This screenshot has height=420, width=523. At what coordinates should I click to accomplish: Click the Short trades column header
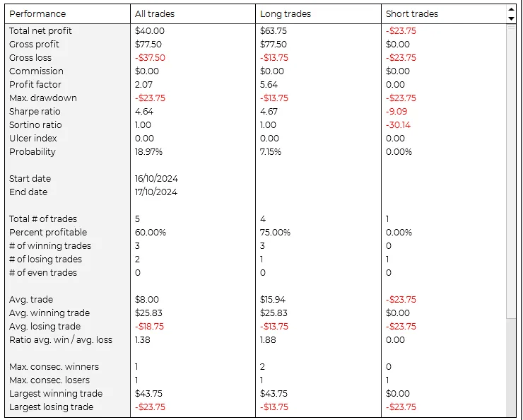point(412,13)
